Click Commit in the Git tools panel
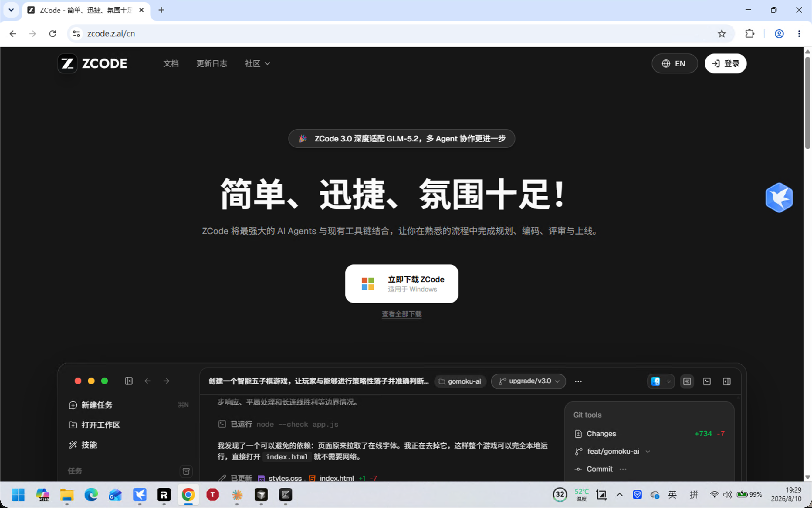The width and height of the screenshot is (812, 508). coord(599,469)
